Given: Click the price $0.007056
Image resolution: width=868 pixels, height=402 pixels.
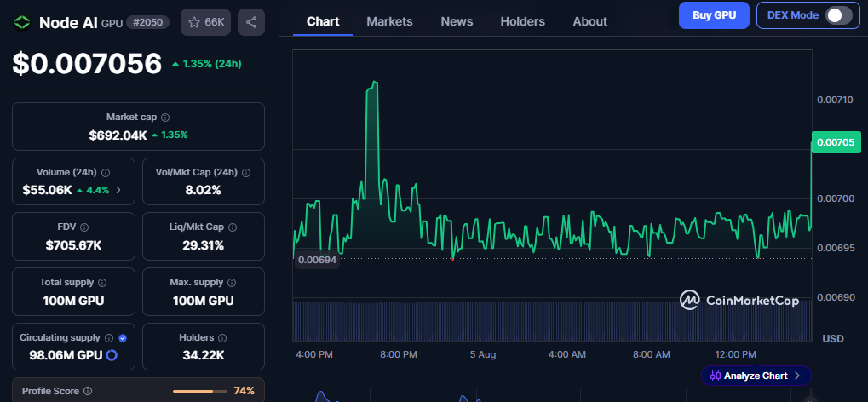Looking at the screenshot, I should [x=87, y=63].
